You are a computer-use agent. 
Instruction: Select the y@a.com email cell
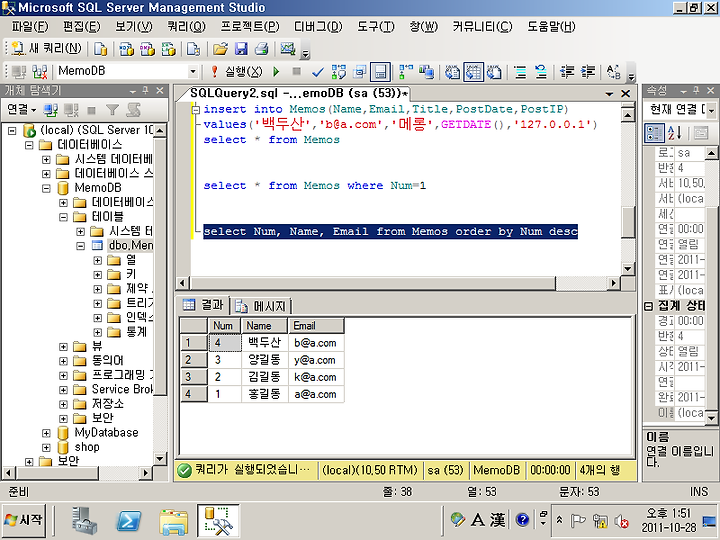tap(316, 360)
